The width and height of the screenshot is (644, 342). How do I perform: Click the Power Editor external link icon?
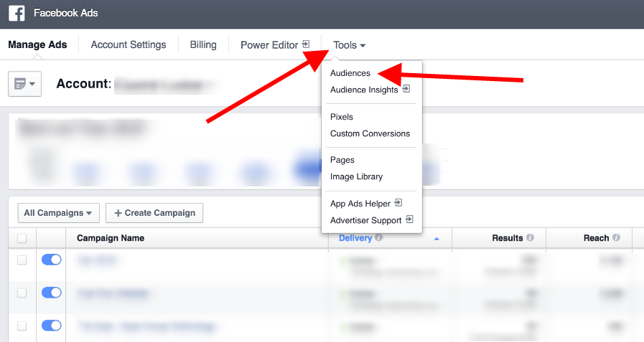pos(306,44)
